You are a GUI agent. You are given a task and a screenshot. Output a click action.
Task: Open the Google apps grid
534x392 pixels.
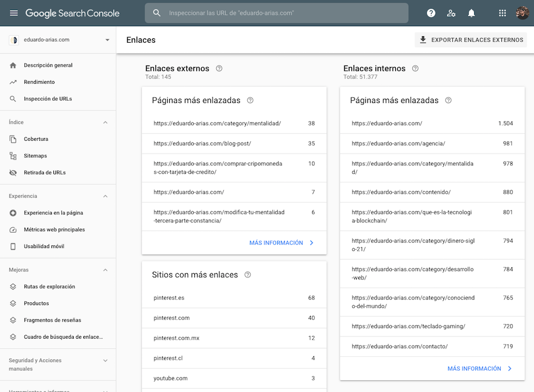click(x=502, y=13)
